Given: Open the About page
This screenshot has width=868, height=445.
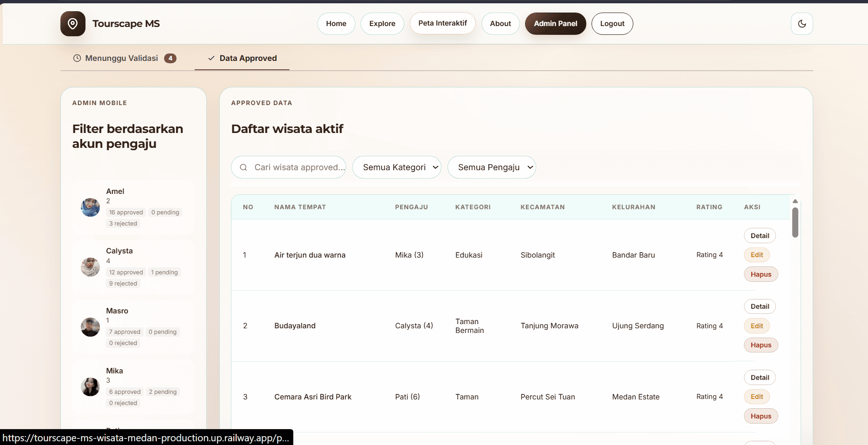Looking at the screenshot, I should pos(500,24).
